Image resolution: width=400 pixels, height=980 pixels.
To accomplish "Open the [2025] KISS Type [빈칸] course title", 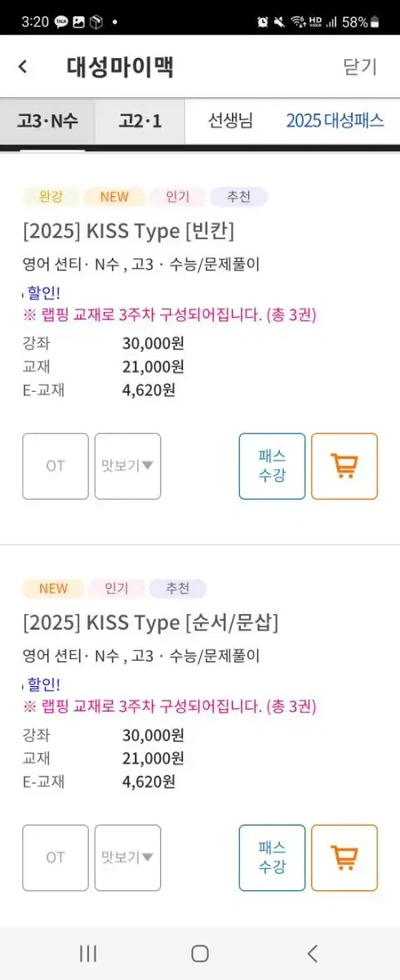I will point(128,231).
